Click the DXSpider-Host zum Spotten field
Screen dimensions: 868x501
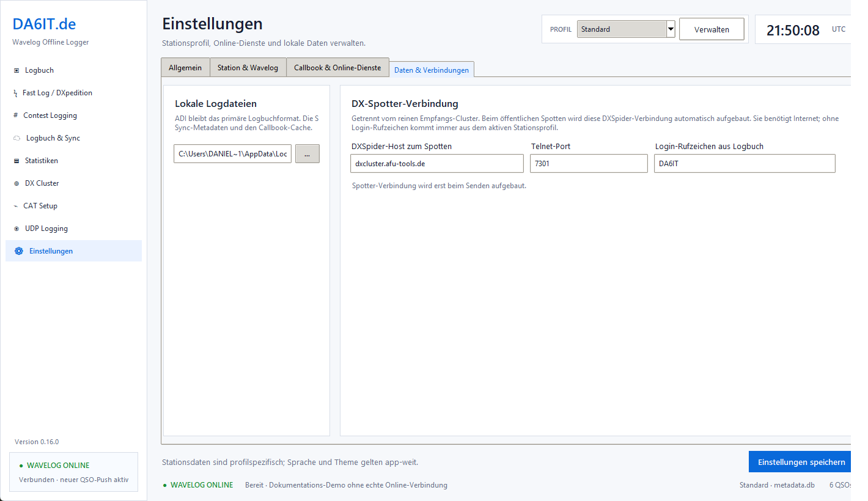point(437,164)
